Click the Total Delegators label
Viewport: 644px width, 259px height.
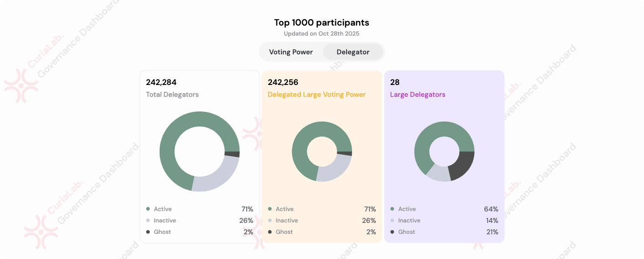coord(172,95)
